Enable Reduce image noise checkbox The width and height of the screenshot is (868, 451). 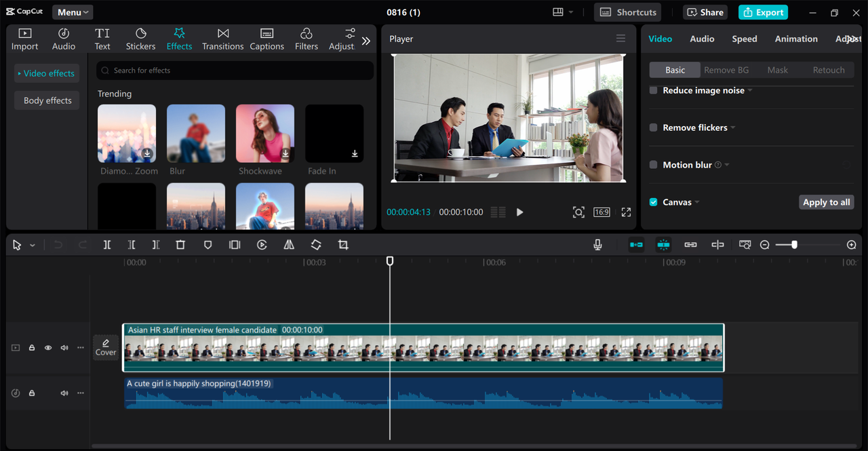click(654, 90)
